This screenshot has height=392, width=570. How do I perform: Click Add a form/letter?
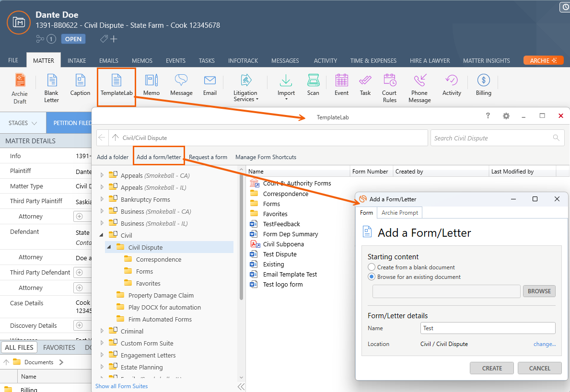pos(159,157)
